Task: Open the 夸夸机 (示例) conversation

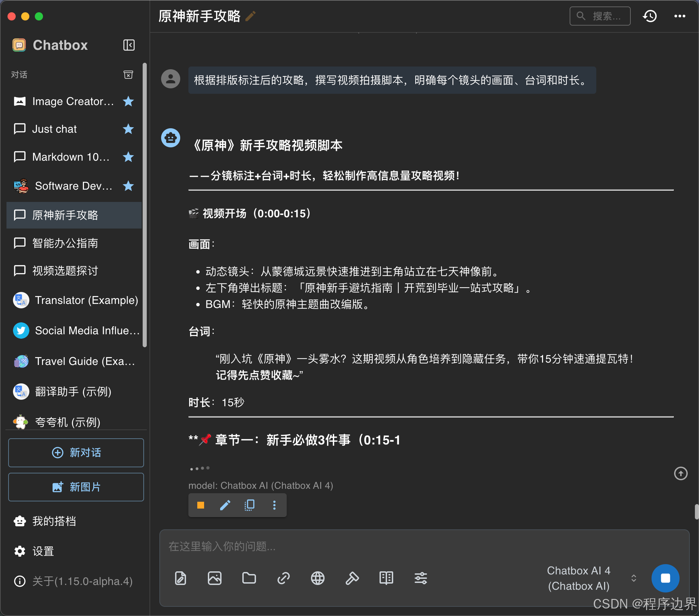Action: pyautogui.click(x=74, y=422)
